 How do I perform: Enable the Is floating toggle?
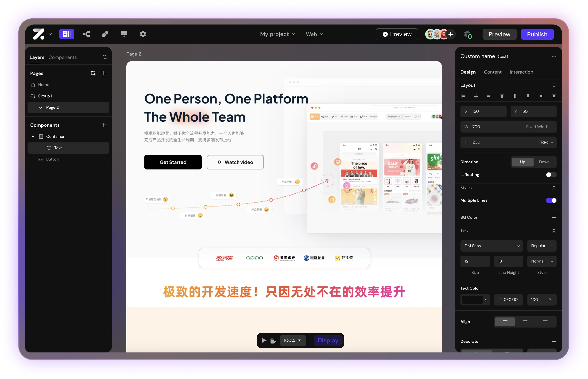[551, 175]
